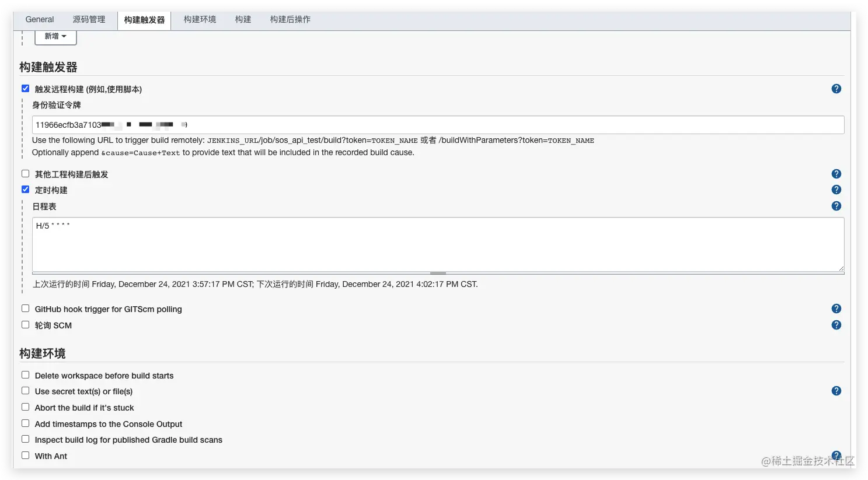Image resolution: width=868 pixels, height=480 pixels.
Task: Check Use secret text(s) or file(s)
Action: (25, 391)
